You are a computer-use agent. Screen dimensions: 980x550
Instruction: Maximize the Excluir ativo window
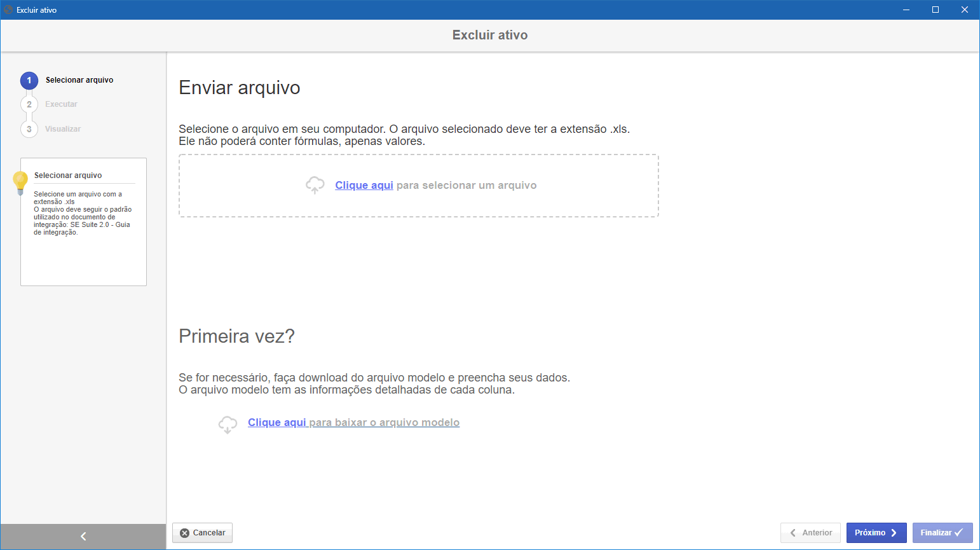[x=936, y=10]
